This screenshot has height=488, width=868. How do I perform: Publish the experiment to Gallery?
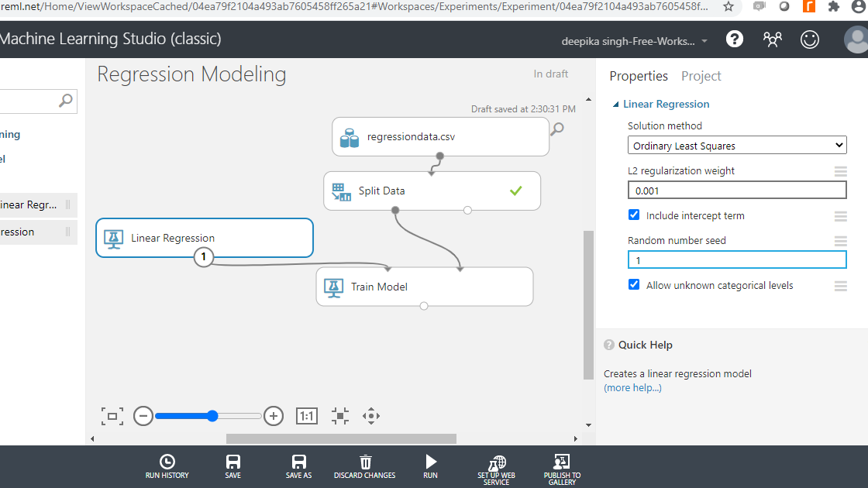point(563,470)
